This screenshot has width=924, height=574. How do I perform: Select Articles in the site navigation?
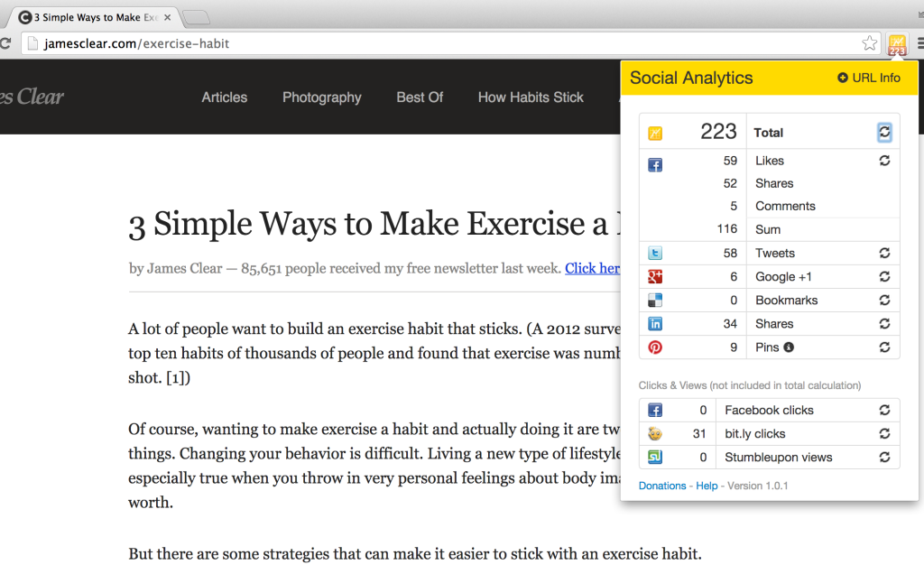(x=224, y=97)
